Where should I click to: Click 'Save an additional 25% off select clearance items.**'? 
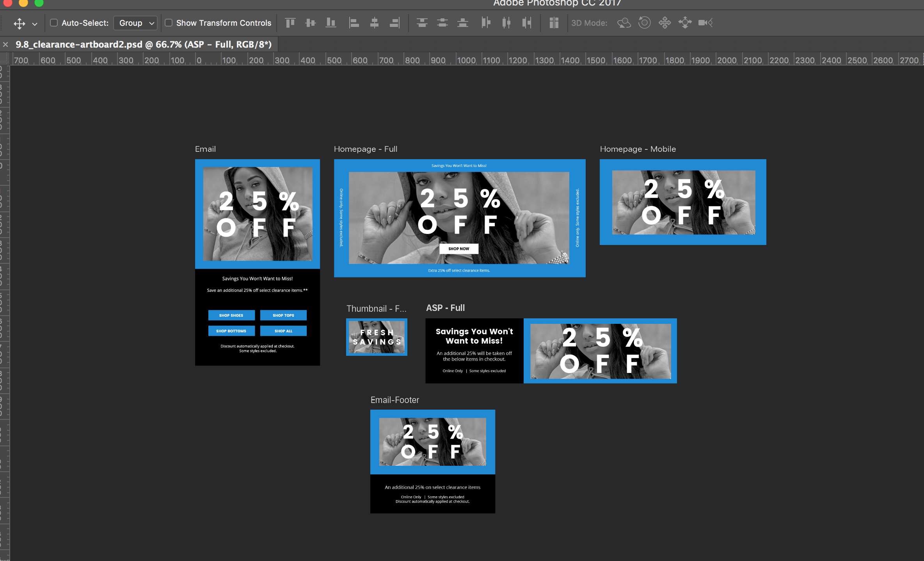257,290
